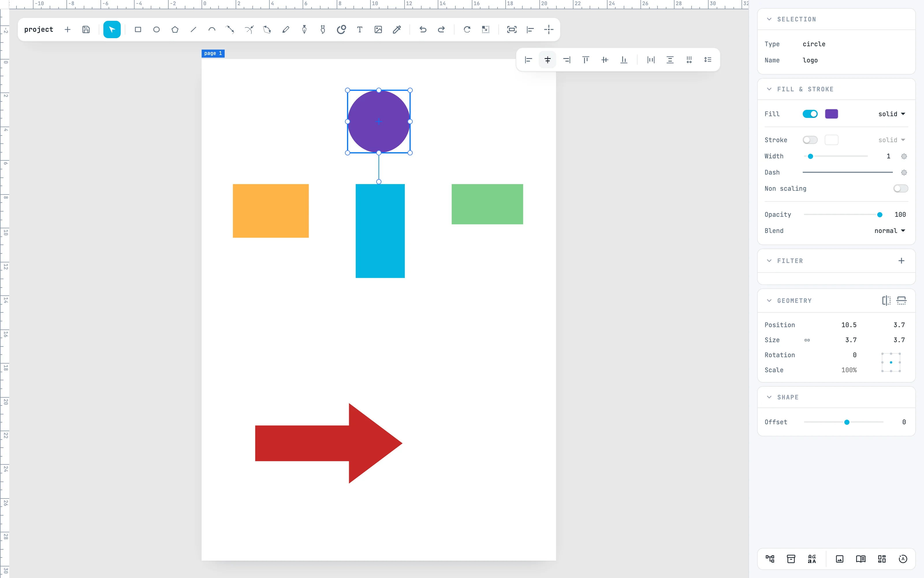Select the Arc tool
This screenshot has width=924, height=578.
click(212, 29)
